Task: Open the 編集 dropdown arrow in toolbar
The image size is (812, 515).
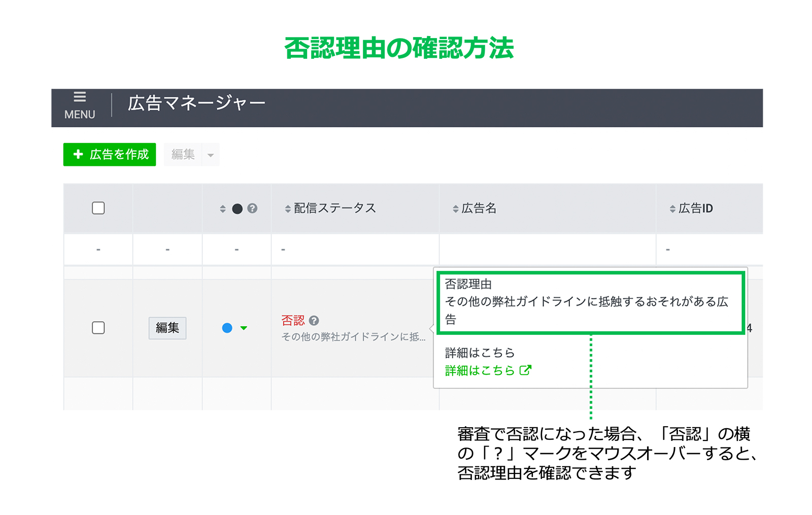Action: coord(211,155)
